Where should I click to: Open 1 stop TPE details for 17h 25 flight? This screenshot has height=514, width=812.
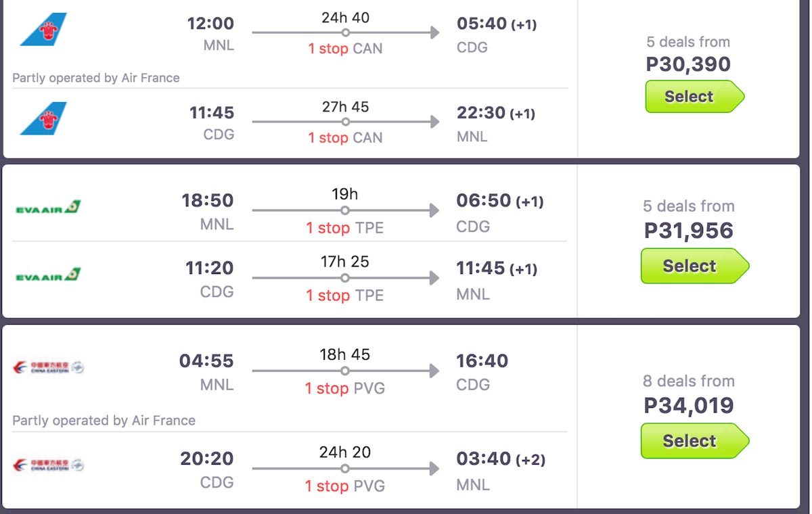click(x=344, y=296)
